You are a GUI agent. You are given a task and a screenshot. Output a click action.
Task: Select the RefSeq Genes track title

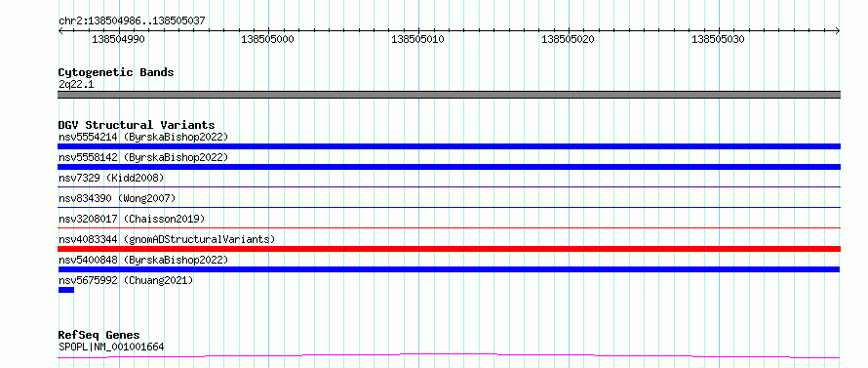[x=99, y=336]
